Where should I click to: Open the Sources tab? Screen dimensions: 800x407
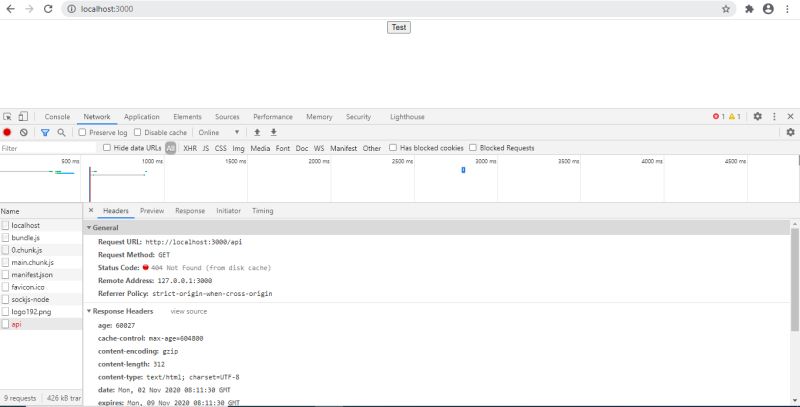pos(227,116)
